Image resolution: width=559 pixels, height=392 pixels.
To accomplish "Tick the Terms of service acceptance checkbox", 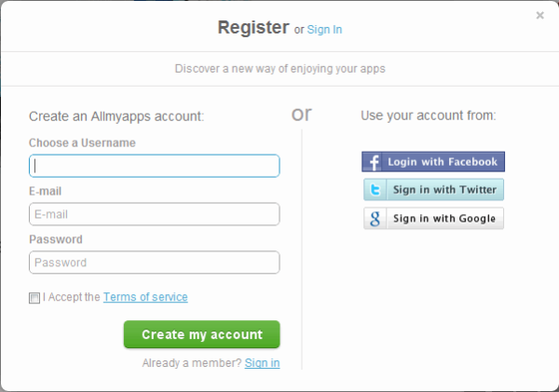I will coord(34,298).
